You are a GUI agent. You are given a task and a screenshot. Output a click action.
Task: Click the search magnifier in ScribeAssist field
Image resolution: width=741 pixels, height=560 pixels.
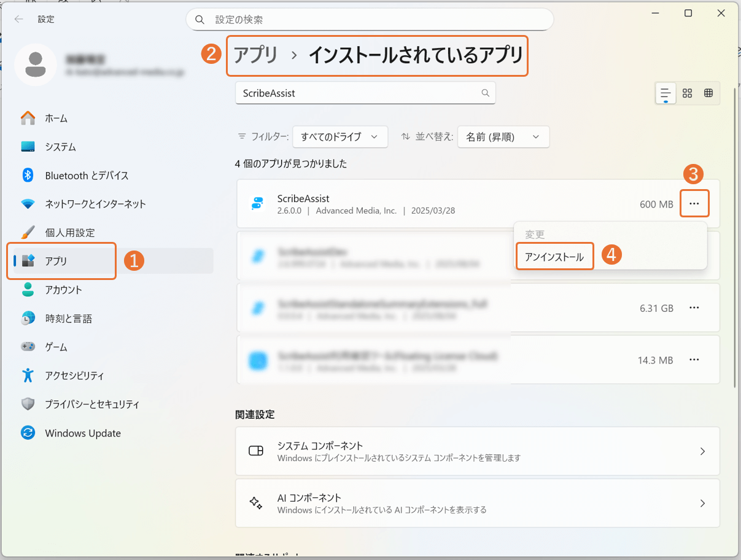pyautogui.click(x=485, y=93)
